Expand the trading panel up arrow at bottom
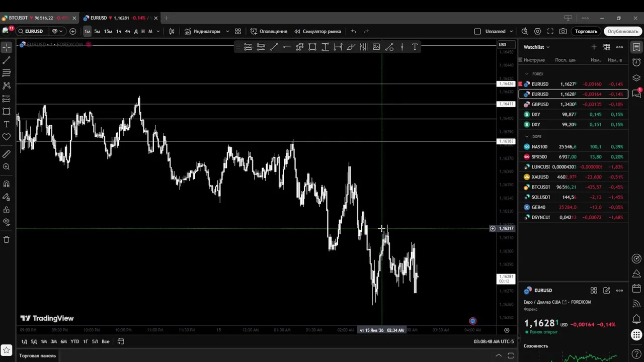 tap(499, 355)
